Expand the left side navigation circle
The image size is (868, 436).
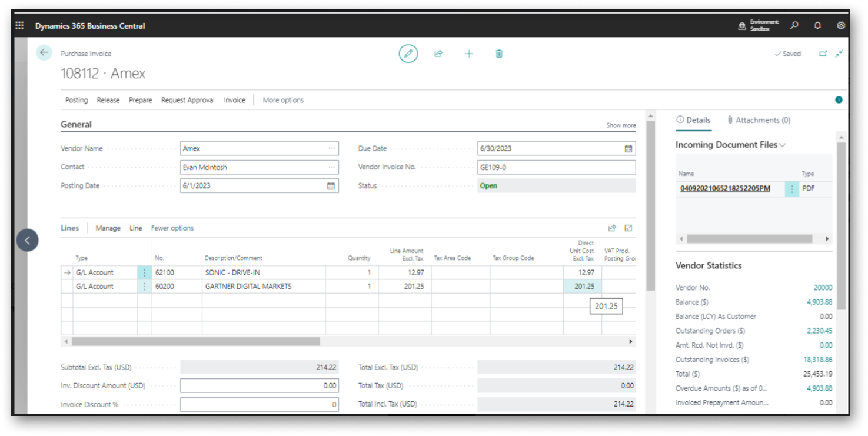point(28,240)
